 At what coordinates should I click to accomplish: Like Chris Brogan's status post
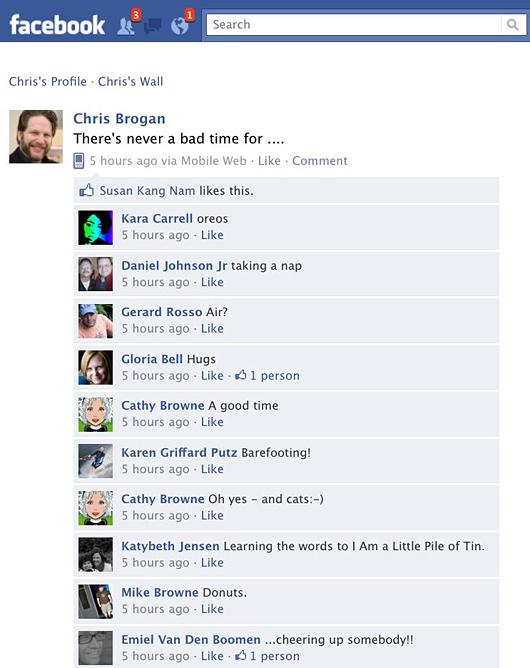coord(269,161)
